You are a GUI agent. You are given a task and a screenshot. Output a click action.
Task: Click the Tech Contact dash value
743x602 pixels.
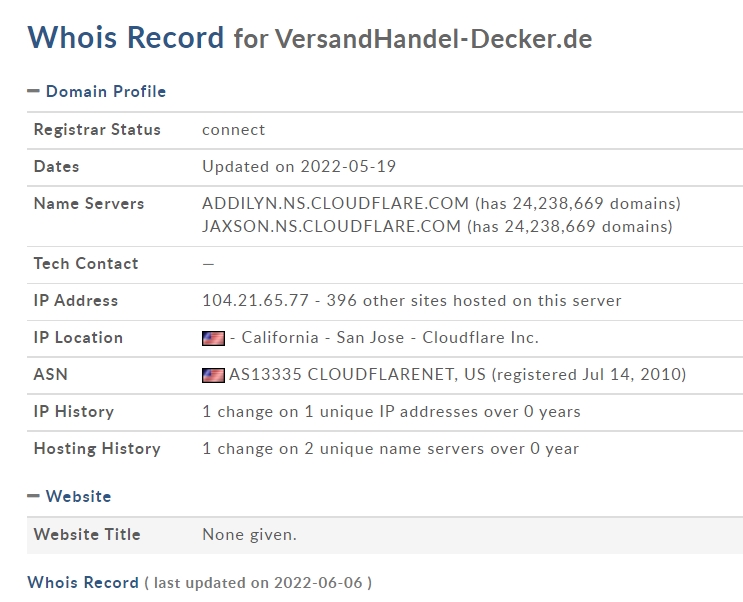[208, 264]
